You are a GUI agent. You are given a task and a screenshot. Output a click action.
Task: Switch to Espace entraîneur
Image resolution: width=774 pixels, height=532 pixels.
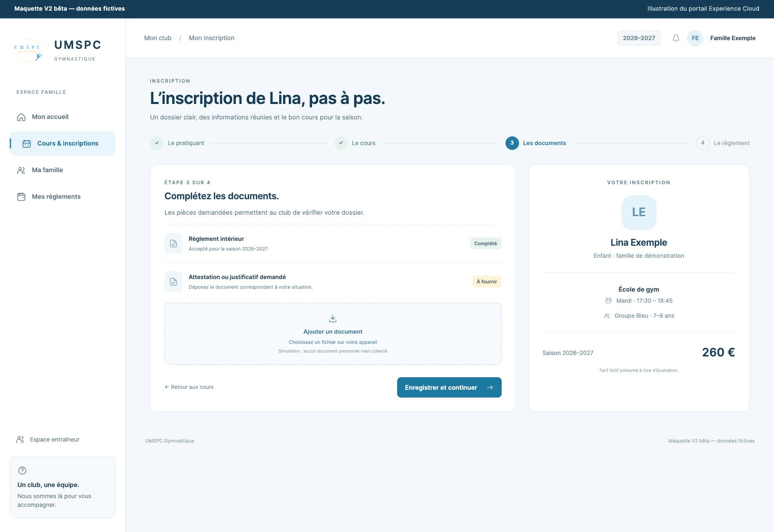click(x=48, y=440)
